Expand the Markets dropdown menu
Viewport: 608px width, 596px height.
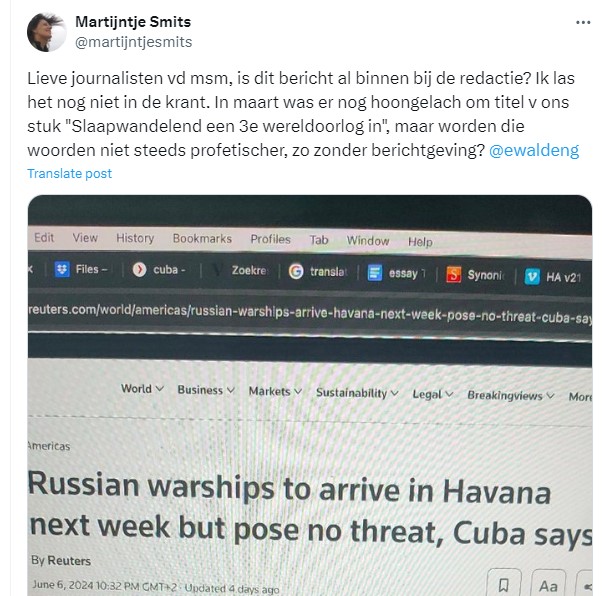click(275, 392)
